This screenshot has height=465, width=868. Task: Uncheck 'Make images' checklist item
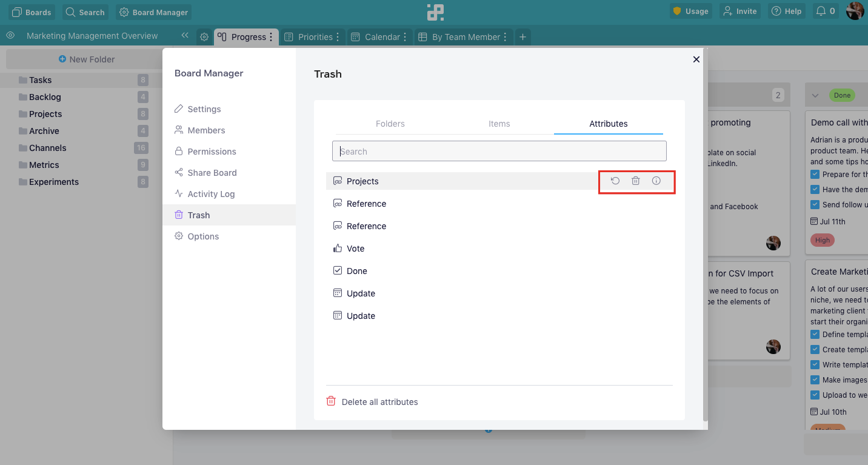[x=815, y=380]
